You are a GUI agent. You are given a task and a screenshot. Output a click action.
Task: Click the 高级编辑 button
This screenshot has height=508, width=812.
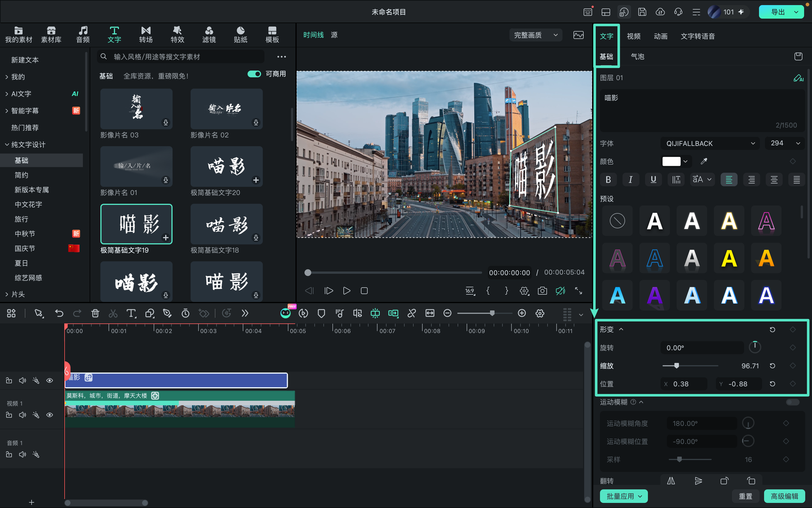coord(784,496)
